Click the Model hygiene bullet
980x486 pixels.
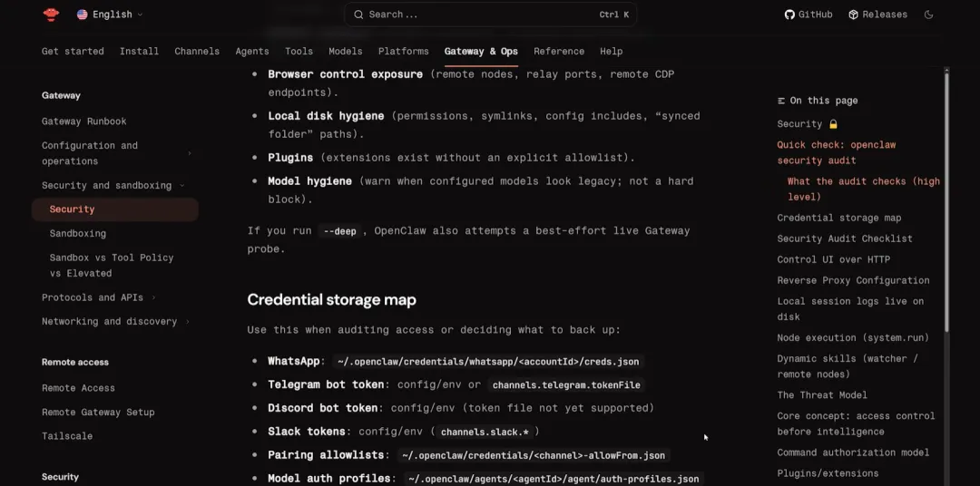pos(481,190)
